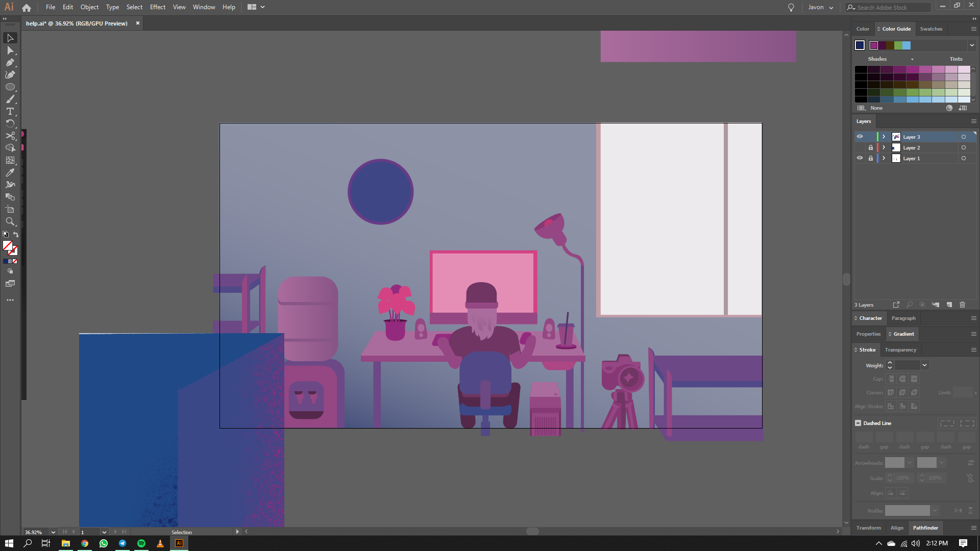The width and height of the screenshot is (980, 551).
Task: Select the magenta harmony swatch
Action: [x=874, y=45]
